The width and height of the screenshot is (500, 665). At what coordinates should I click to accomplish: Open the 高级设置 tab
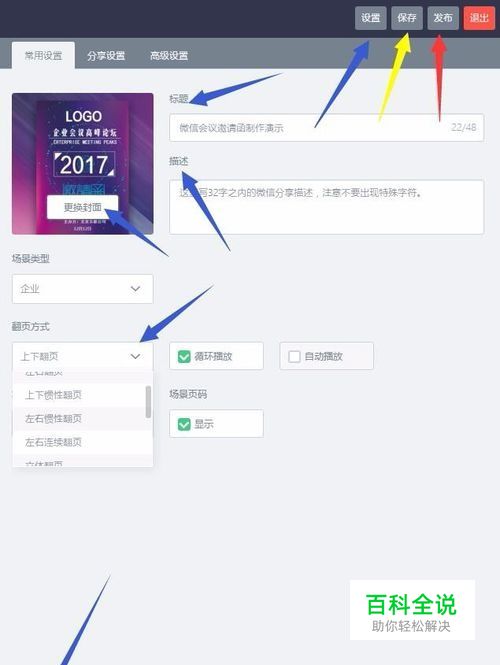click(169, 56)
